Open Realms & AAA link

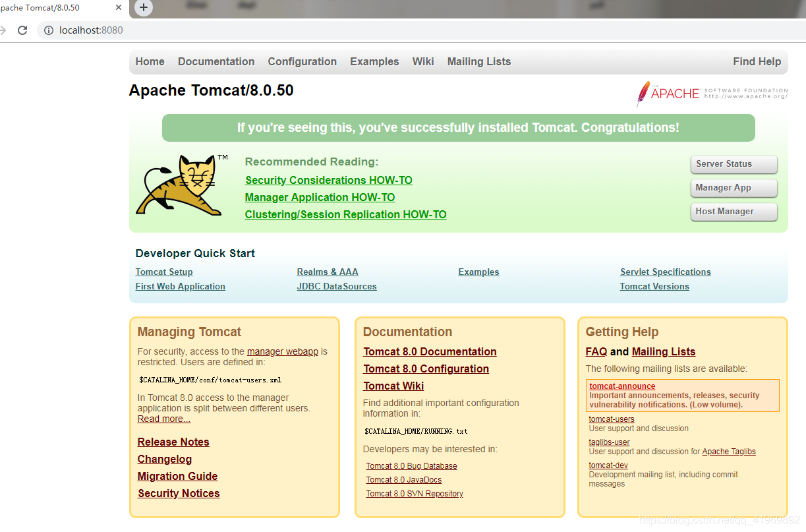328,272
